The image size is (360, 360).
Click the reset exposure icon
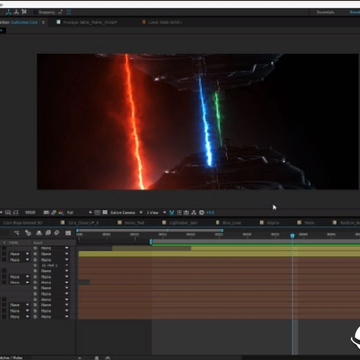[201, 213]
